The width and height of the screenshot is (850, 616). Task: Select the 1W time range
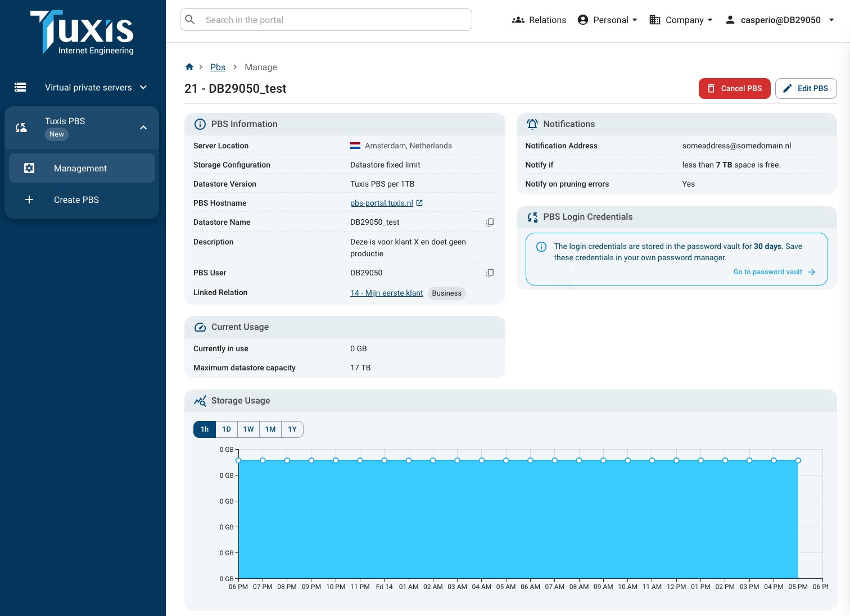click(x=248, y=429)
